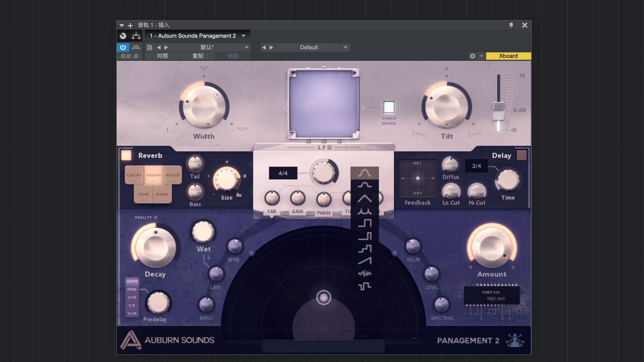
Task: Go to next preset beside 默认*
Action: click(166, 47)
